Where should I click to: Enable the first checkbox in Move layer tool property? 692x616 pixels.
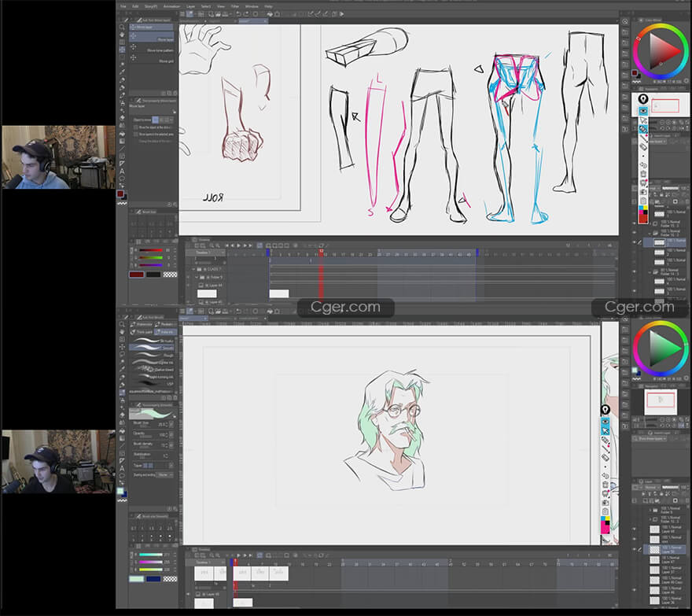[134, 127]
